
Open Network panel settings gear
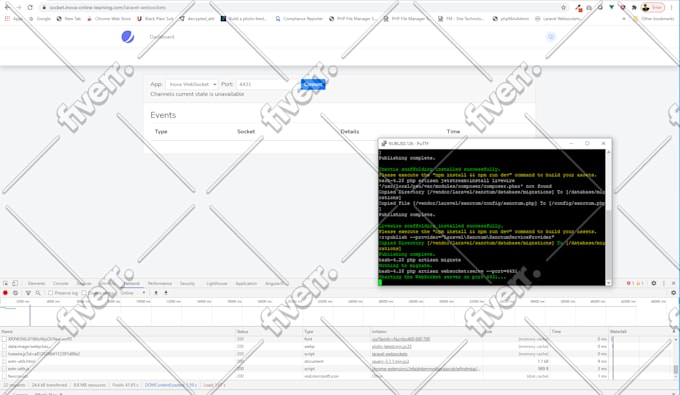[x=673, y=293]
